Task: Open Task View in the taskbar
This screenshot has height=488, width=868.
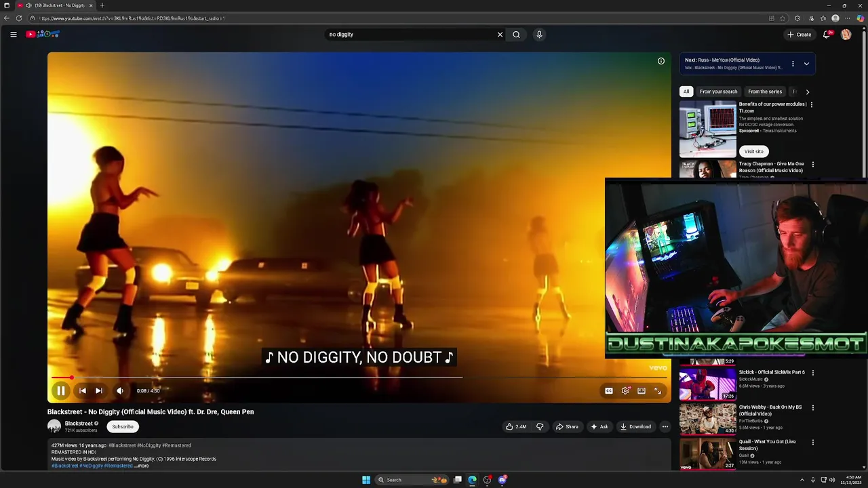Action: (x=458, y=480)
